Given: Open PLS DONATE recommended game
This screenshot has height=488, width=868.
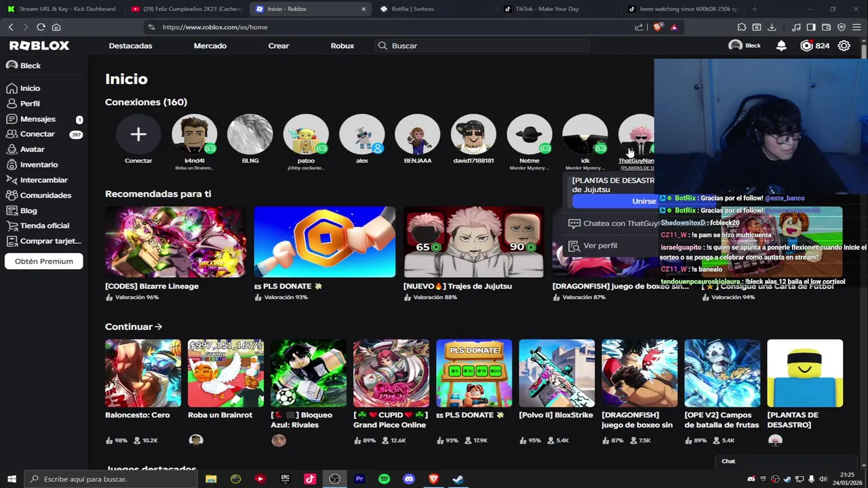Looking at the screenshot, I should (325, 242).
